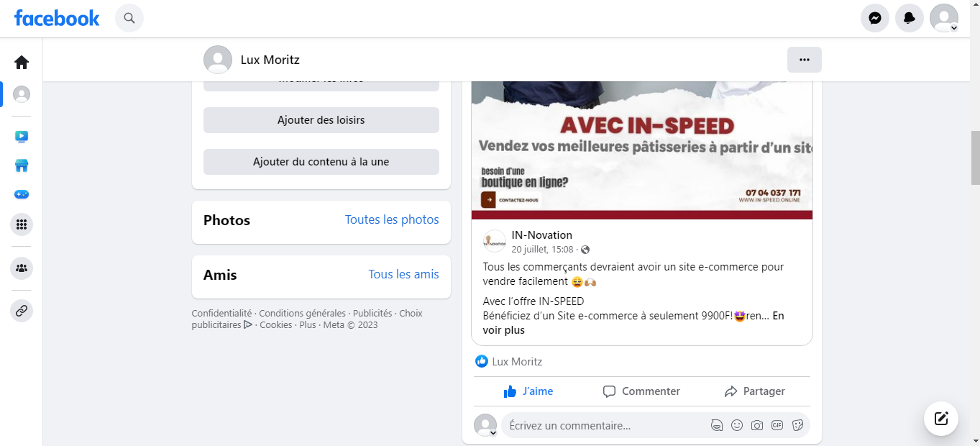
Task: Toggle J'aime on the IN-Novation post
Action: click(x=528, y=391)
